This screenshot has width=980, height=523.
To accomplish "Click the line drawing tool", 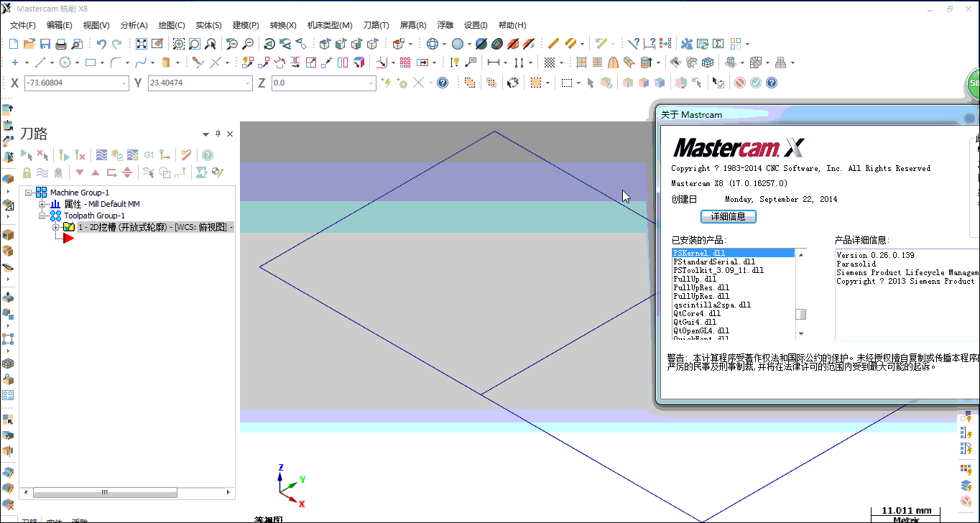I will click(x=40, y=63).
